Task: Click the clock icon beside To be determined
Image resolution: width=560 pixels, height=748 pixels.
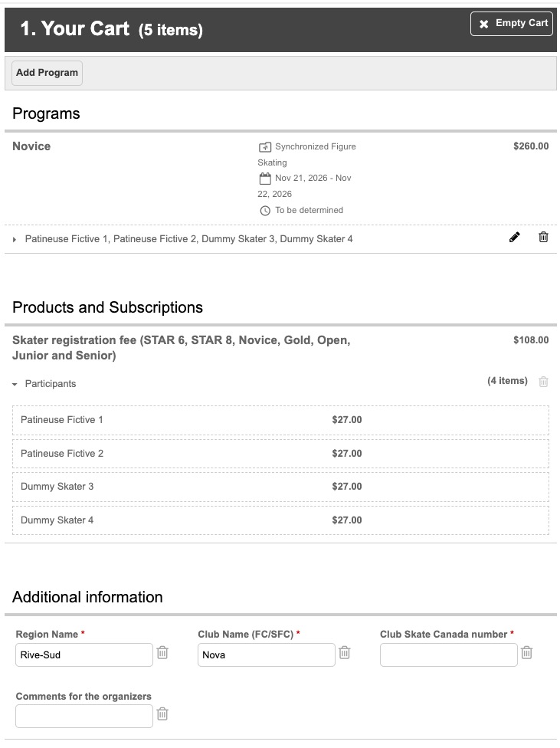Action: [265, 210]
